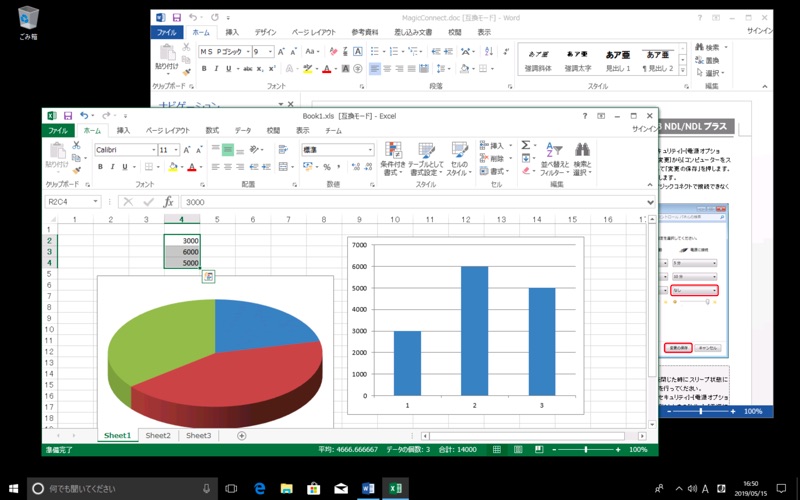The width and height of the screenshot is (800, 500).
Task: Open Excel Find & Select (検索と選択)
Action: click(x=582, y=159)
